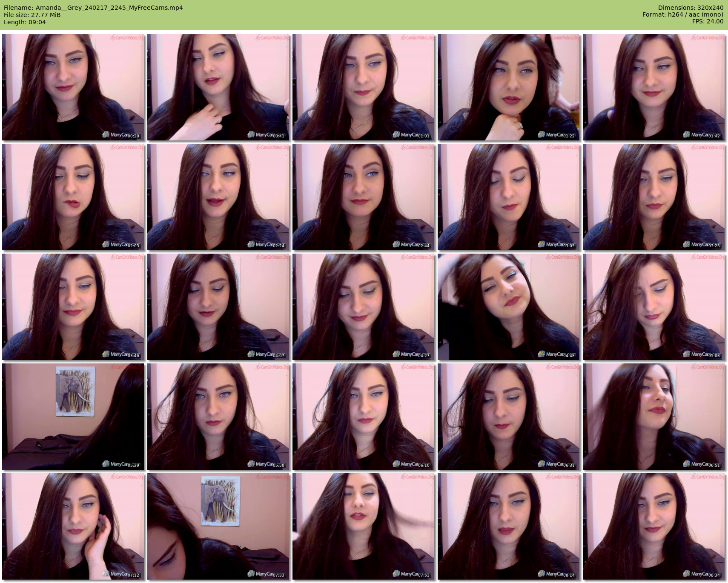
Task: Click the ManyCam icon in the 08:14 frame
Action: 542,574
